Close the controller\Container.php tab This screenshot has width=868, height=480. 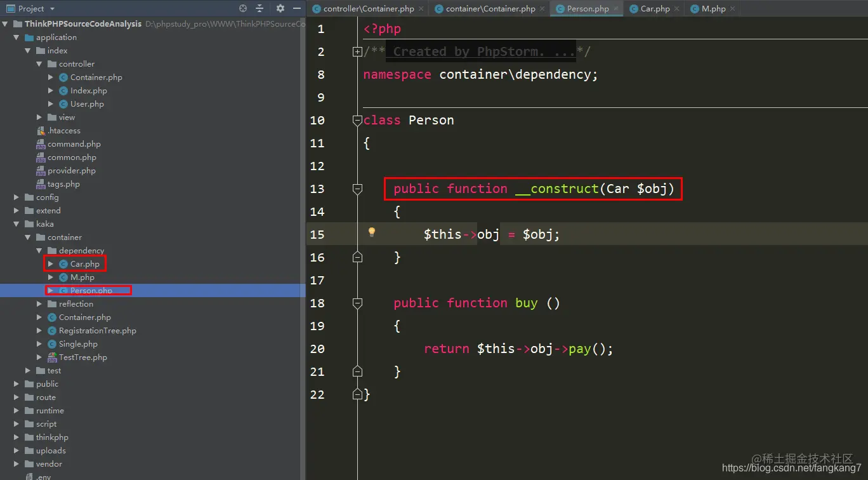(x=421, y=9)
